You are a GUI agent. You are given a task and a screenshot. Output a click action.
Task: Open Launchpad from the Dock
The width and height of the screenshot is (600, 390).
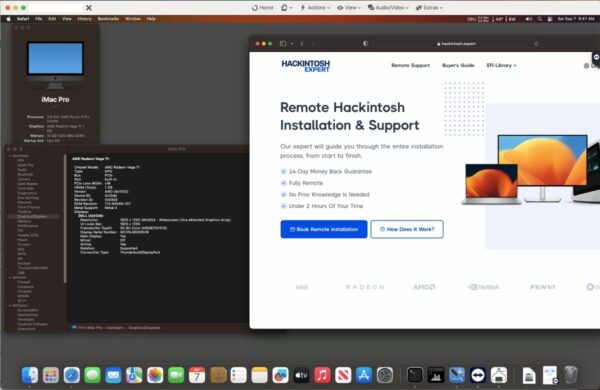pos(51,375)
